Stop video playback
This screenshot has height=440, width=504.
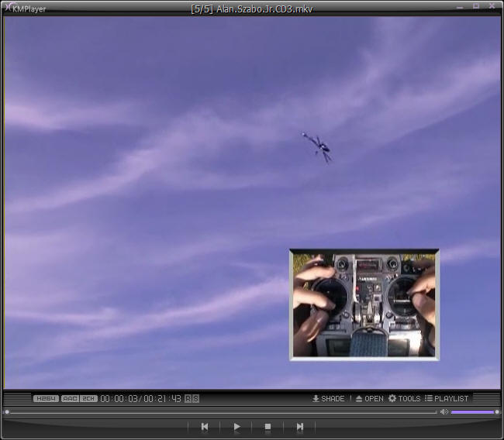(x=268, y=426)
